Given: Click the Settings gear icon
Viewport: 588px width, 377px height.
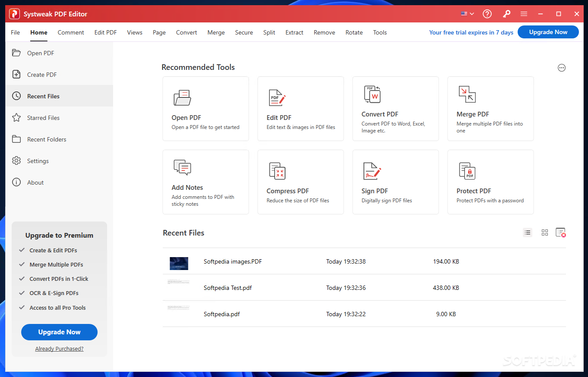Looking at the screenshot, I should point(16,161).
